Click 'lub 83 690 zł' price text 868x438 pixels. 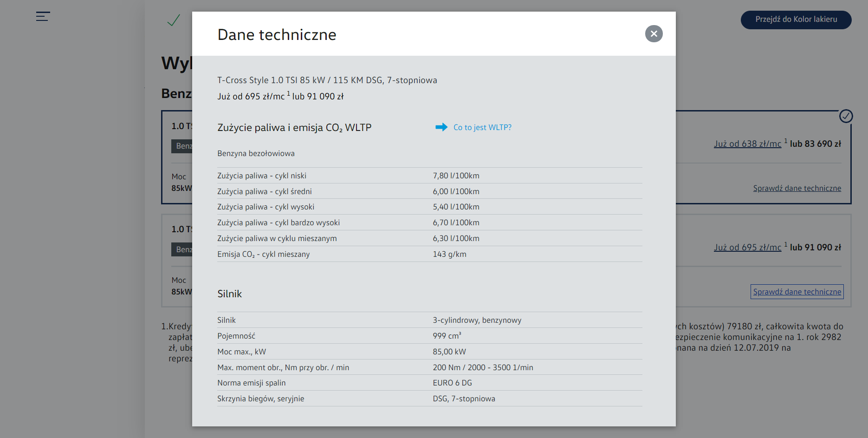(x=816, y=144)
